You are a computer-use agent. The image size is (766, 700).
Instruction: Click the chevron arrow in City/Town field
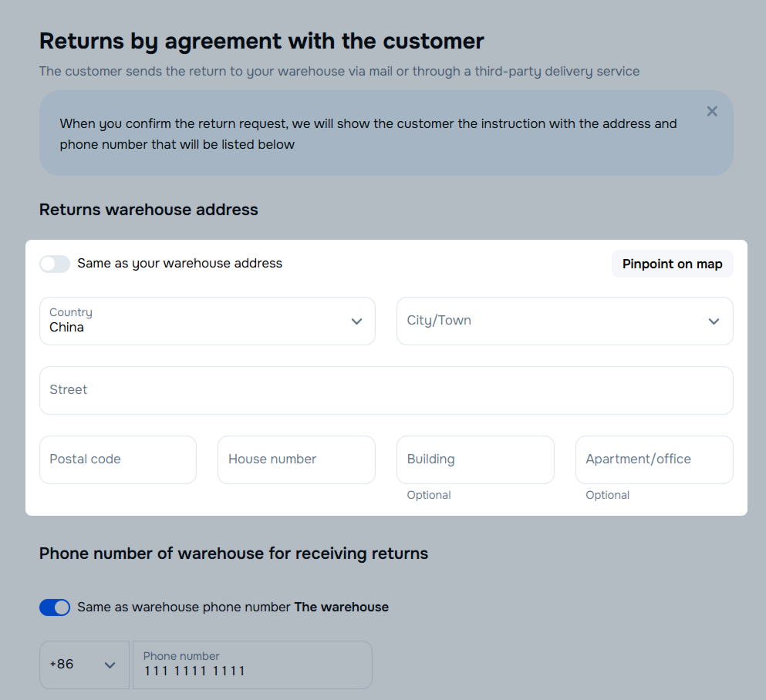click(714, 321)
